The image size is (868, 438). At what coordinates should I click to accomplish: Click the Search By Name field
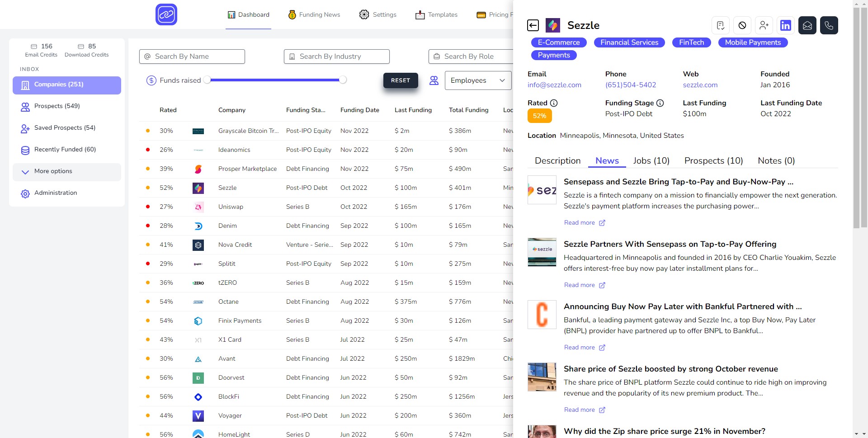tap(192, 57)
